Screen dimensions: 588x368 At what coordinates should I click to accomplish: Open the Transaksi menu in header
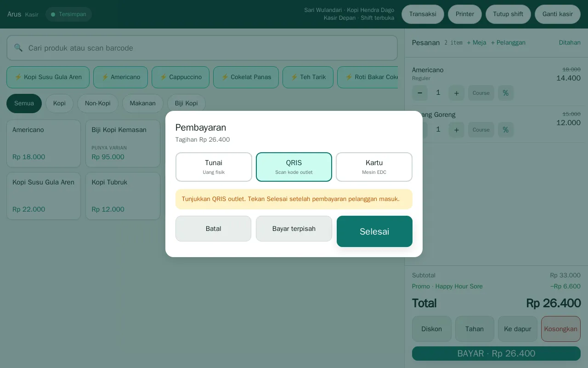tap(423, 14)
